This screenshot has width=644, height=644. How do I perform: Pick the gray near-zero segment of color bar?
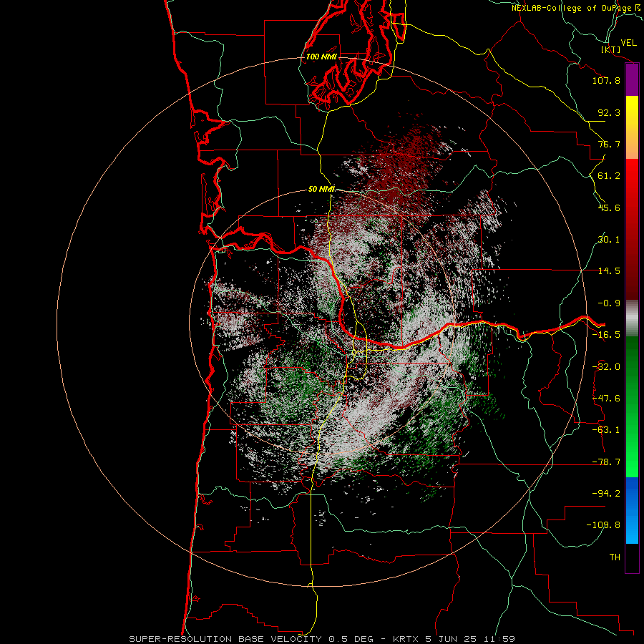[x=632, y=318]
